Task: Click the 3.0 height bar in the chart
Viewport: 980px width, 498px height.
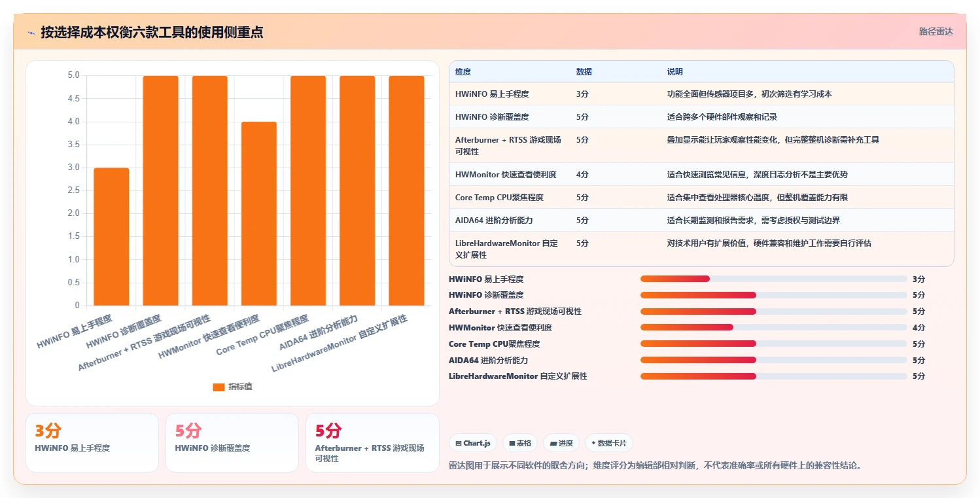Action: (x=111, y=236)
